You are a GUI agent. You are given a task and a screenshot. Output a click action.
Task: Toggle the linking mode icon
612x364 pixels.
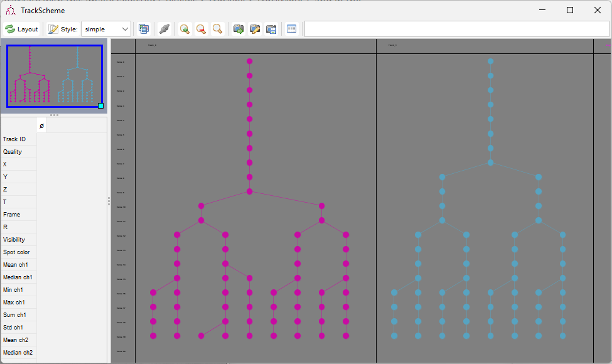click(x=164, y=29)
